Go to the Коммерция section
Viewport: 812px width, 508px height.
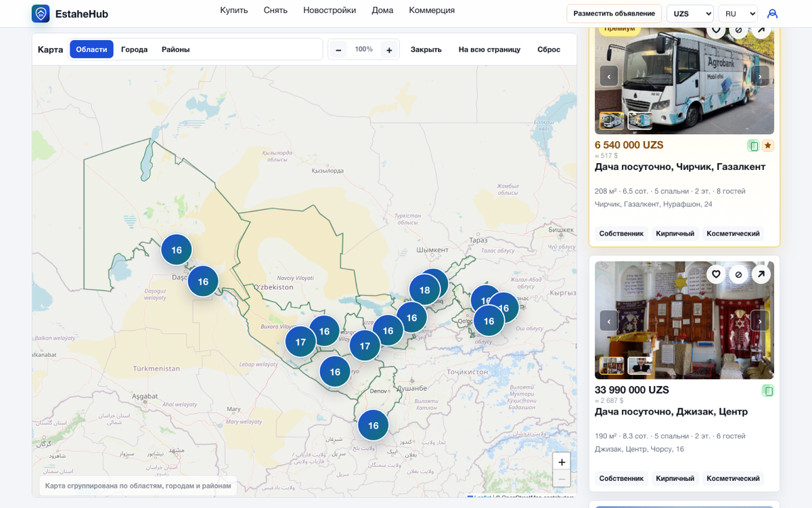click(x=432, y=10)
